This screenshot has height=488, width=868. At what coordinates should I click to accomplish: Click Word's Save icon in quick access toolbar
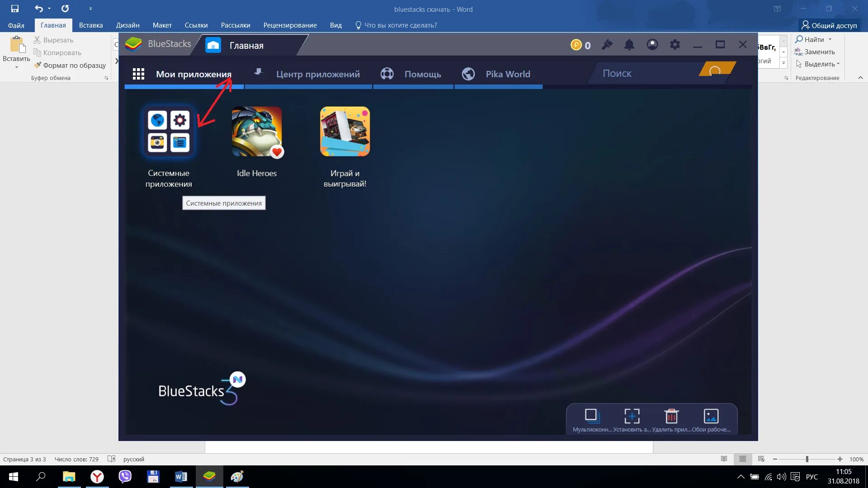15,9
